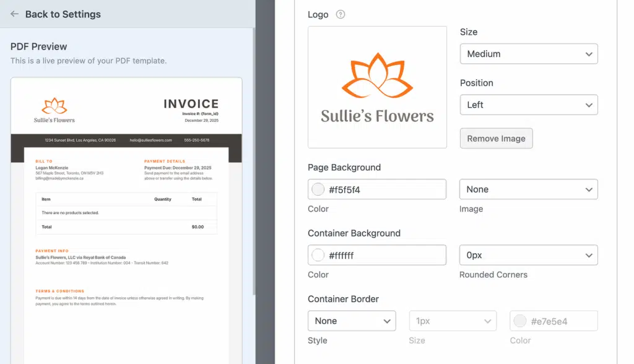Open the Rounded Corners dropdown

pyautogui.click(x=529, y=255)
